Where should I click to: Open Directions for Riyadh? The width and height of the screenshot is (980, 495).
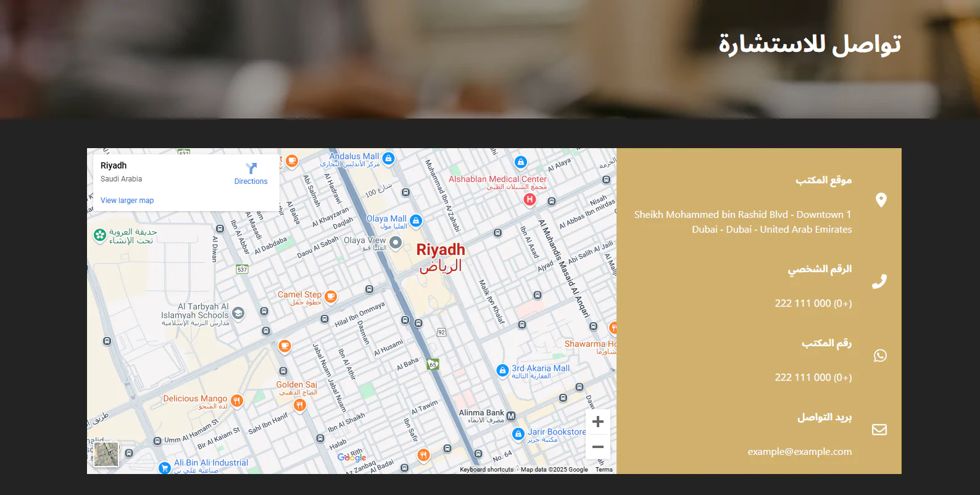click(x=251, y=173)
